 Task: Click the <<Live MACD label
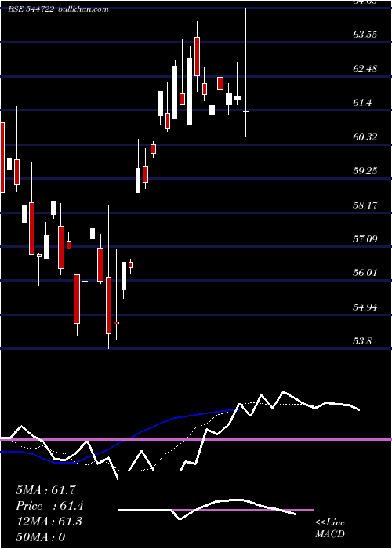tap(330, 529)
